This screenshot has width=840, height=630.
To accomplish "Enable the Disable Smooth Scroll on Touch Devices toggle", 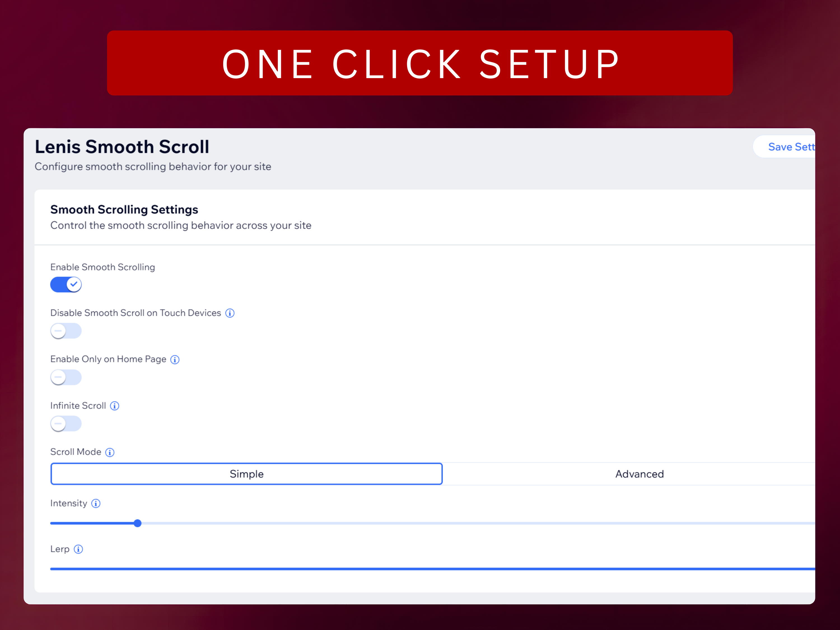I will click(66, 331).
